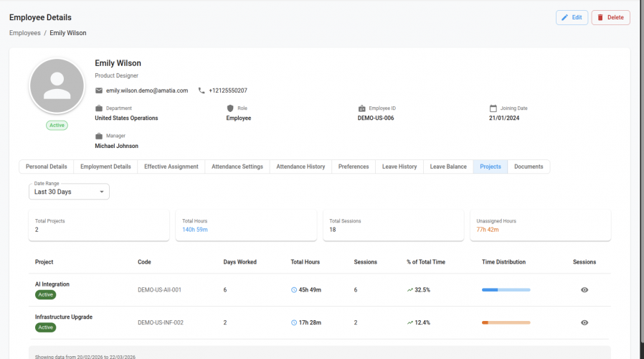Open the Attendance Settings tab
The width and height of the screenshot is (644, 359).
237,167
